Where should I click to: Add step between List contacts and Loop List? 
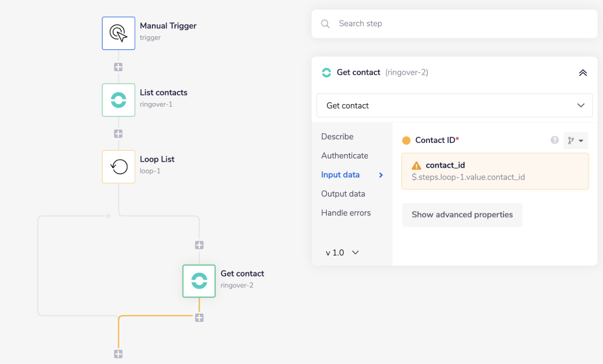pos(119,134)
